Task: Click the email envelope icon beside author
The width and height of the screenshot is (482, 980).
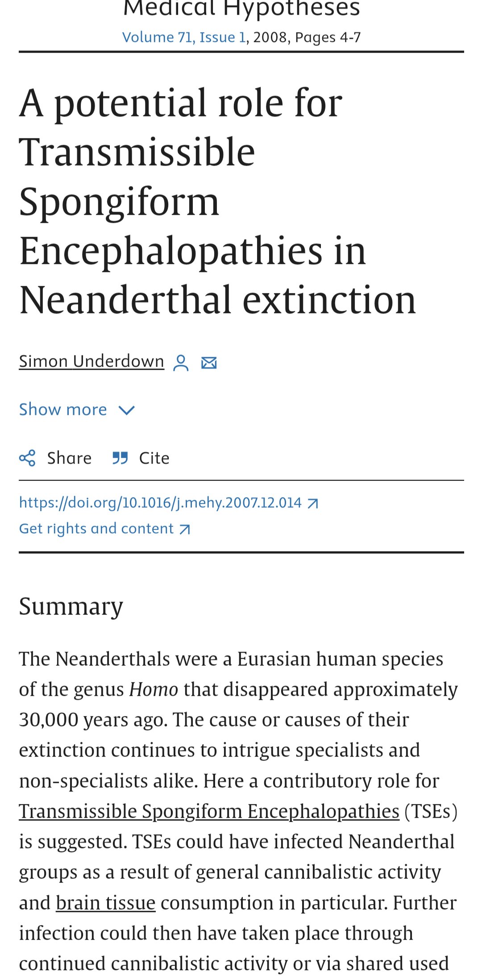Action: (209, 363)
